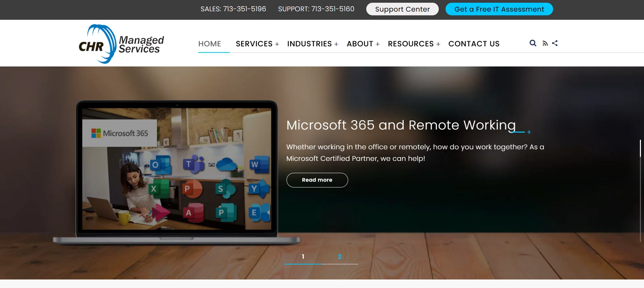Screen dimensions: 644x288
Task: Get a Free IT Assessment
Action: (x=499, y=9)
